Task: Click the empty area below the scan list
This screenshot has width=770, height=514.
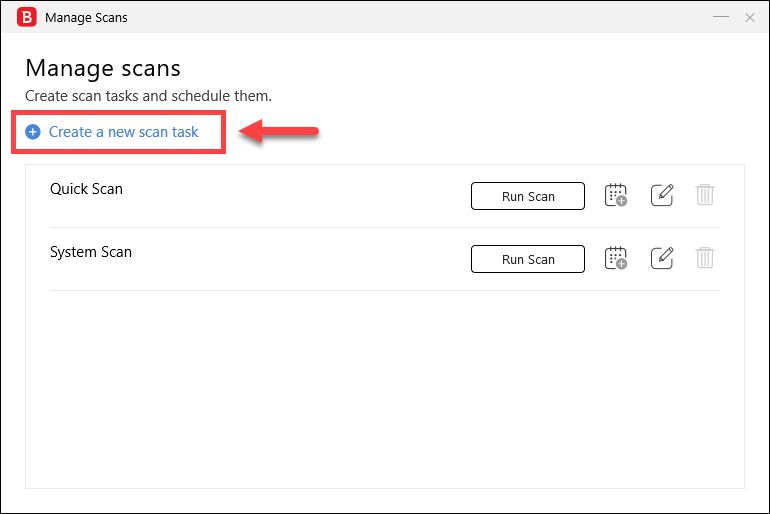Action: (385, 388)
